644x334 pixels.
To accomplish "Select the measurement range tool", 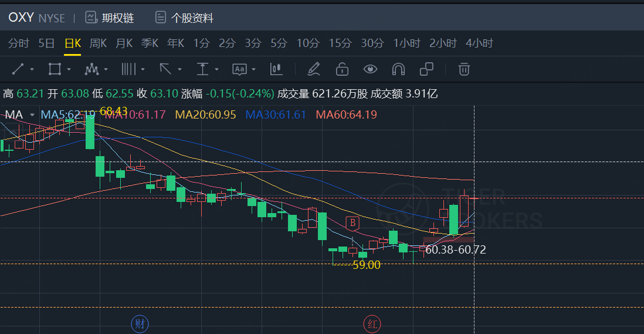I will [202, 69].
